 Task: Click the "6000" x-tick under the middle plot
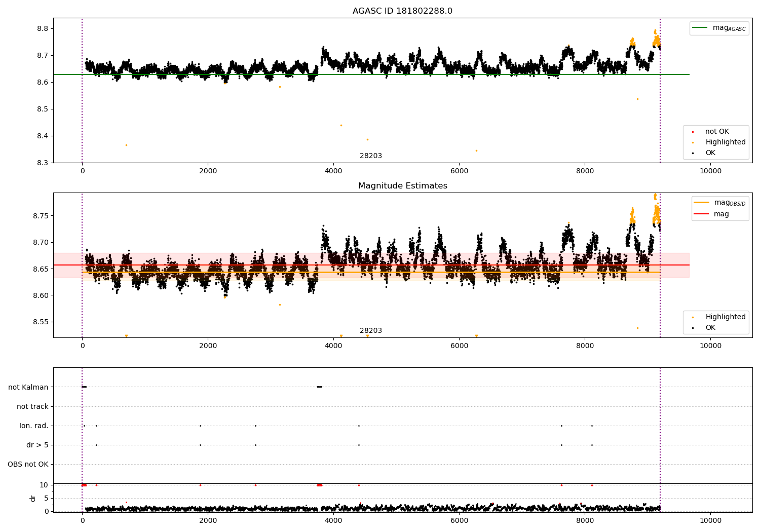coord(459,346)
